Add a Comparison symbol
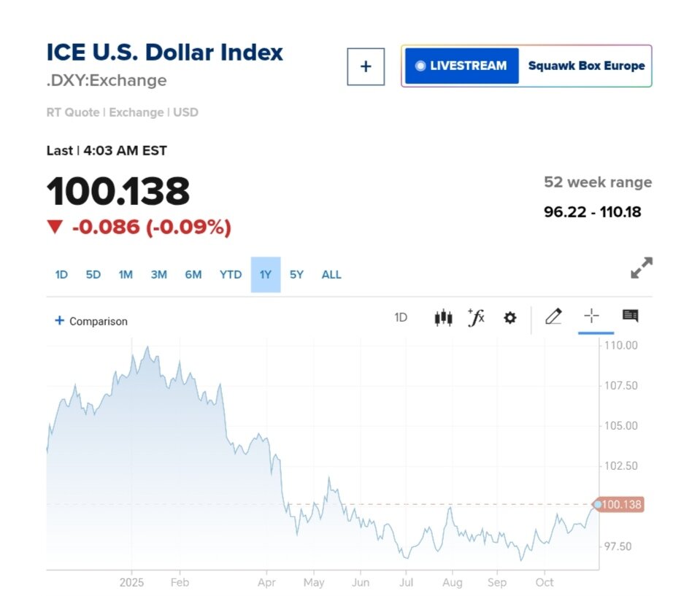 (91, 321)
